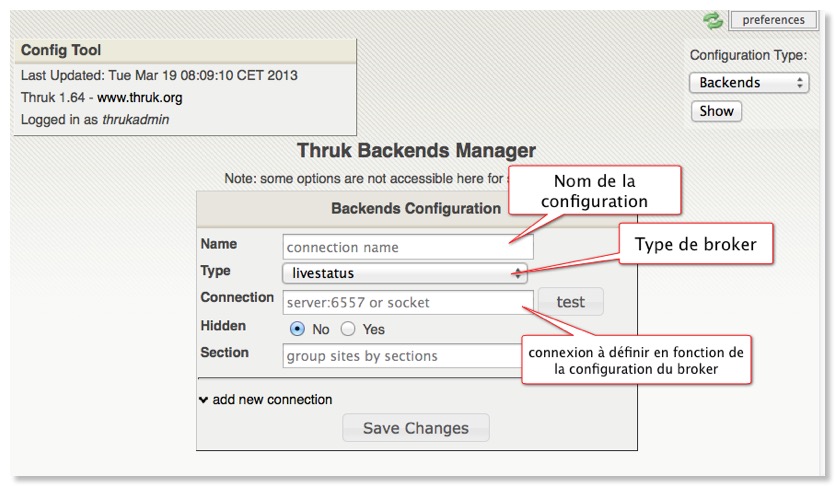The height and width of the screenshot is (486, 835).
Task: Click the test connection button
Action: [x=570, y=302]
